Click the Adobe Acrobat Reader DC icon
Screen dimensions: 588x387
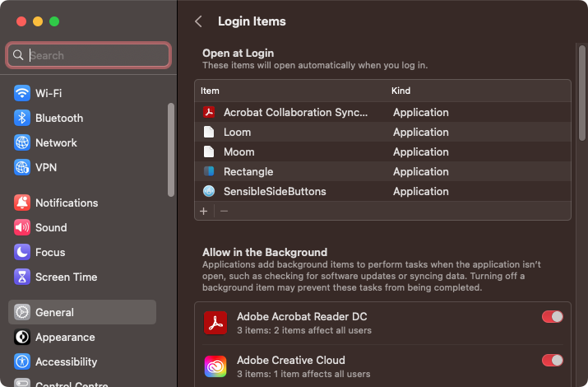(x=215, y=323)
